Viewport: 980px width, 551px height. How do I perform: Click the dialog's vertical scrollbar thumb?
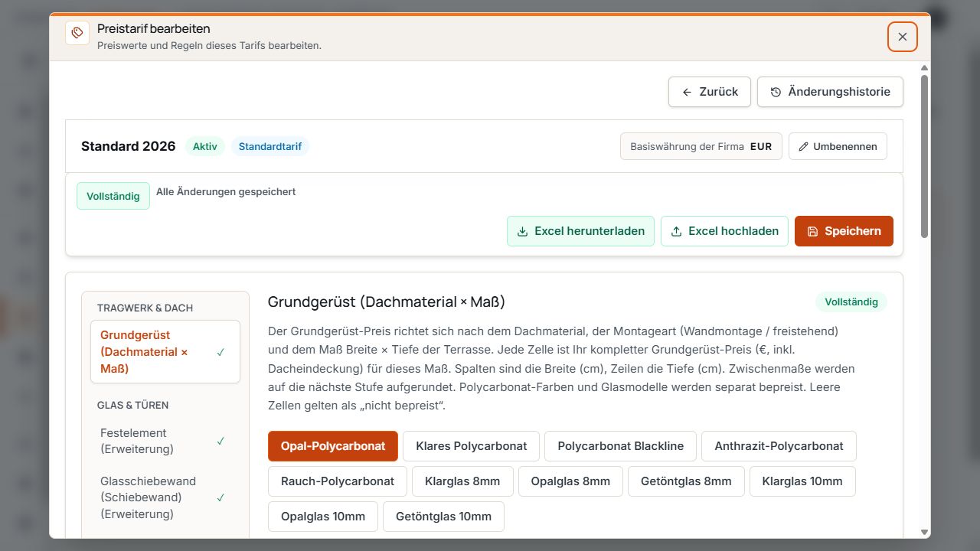point(924,156)
